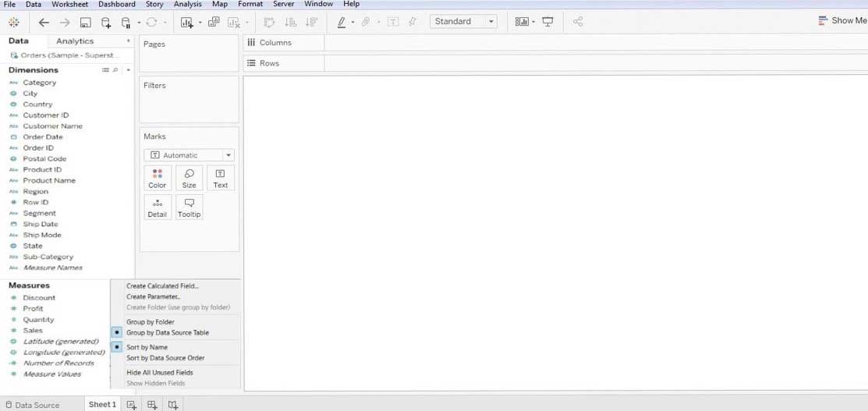Click the Clear Sheet icon
Screen dimensions: 868x411
pos(234,22)
